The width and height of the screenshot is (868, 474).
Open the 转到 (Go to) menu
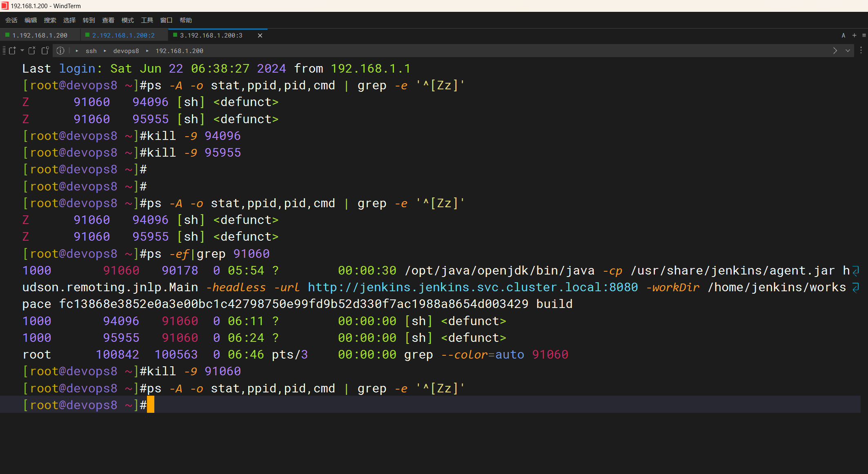(89, 20)
